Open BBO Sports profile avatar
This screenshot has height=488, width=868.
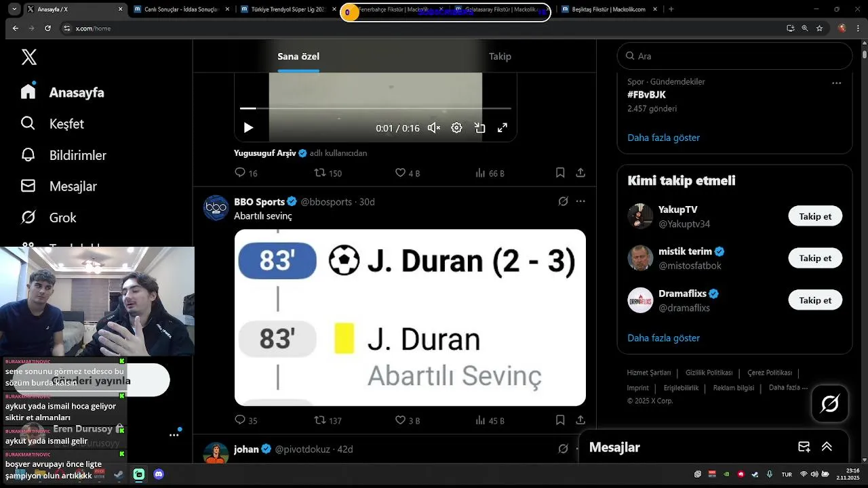216,207
